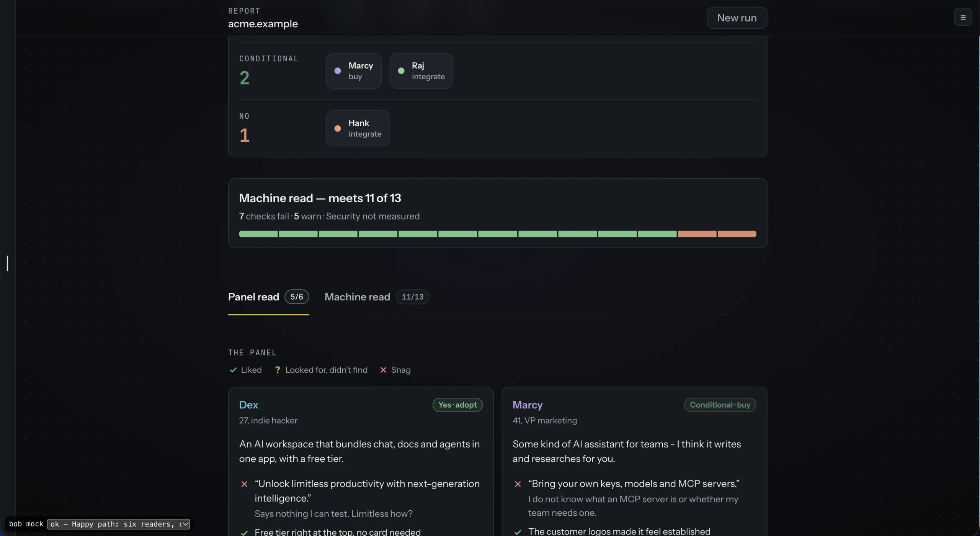Click checkmark beside Free tier right at the top
The height and width of the screenshot is (536, 980).
(244, 533)
